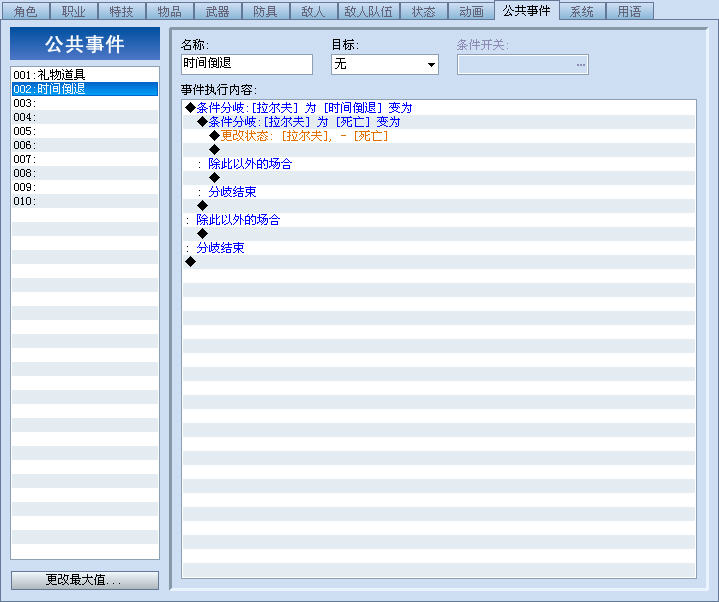The image size is (719, 602).
Task: Select the final empty command line
Action: click(439, 262)
